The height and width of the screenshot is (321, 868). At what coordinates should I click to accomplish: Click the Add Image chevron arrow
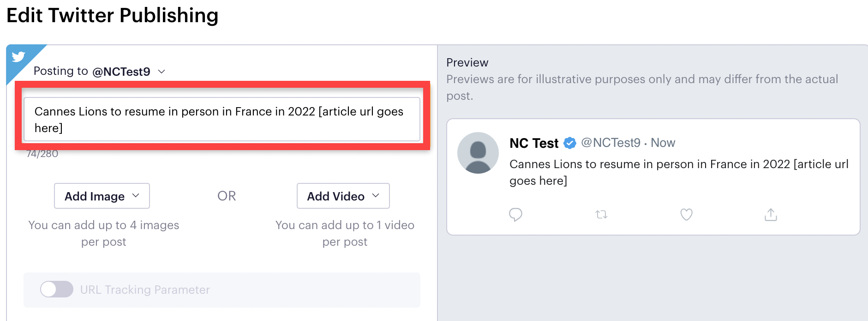tap(136, 195)
